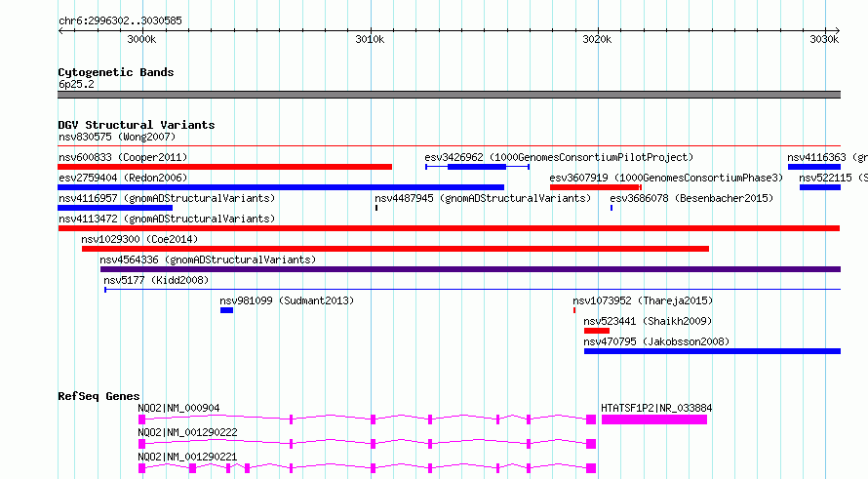The height and width of the screenshot is (479, 868).
Task: Click the nsv523441 (Shaikh2009) red bar
Action: 597,331
